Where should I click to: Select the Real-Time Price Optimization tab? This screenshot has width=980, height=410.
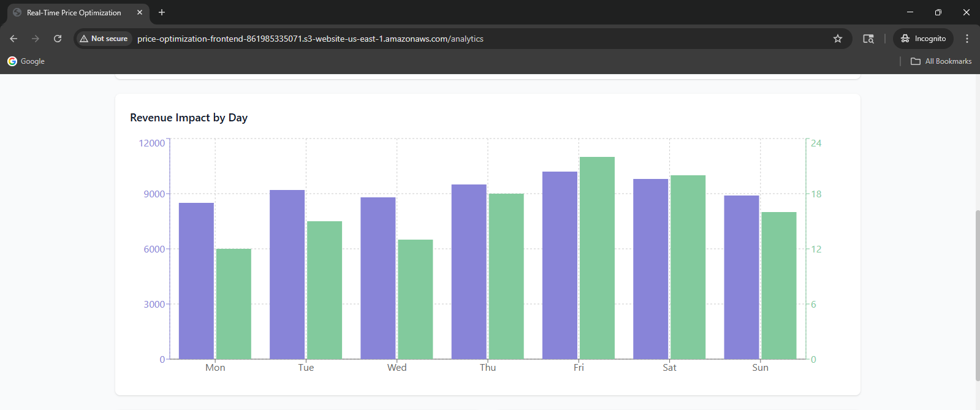pos(77,12)
